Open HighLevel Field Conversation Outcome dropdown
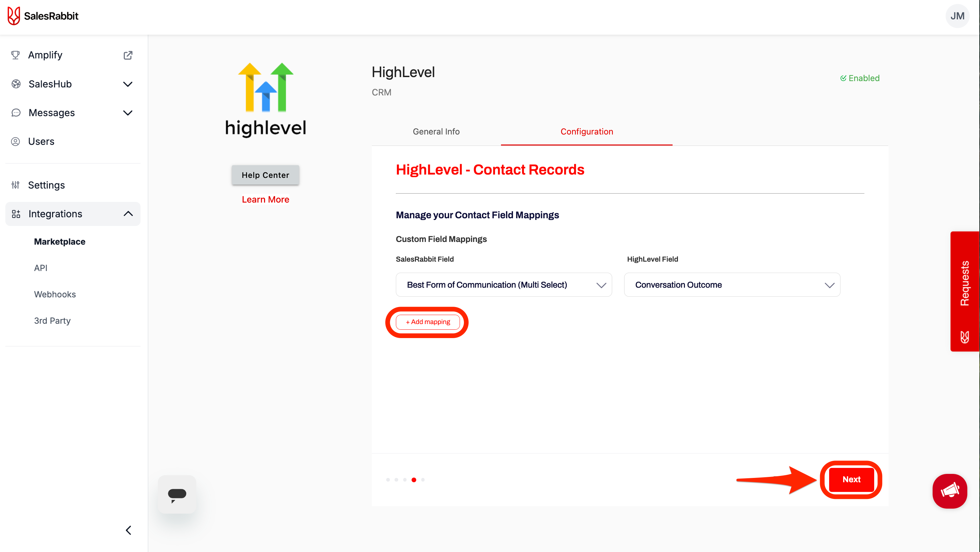980x552 pixels. pos(732,285)
